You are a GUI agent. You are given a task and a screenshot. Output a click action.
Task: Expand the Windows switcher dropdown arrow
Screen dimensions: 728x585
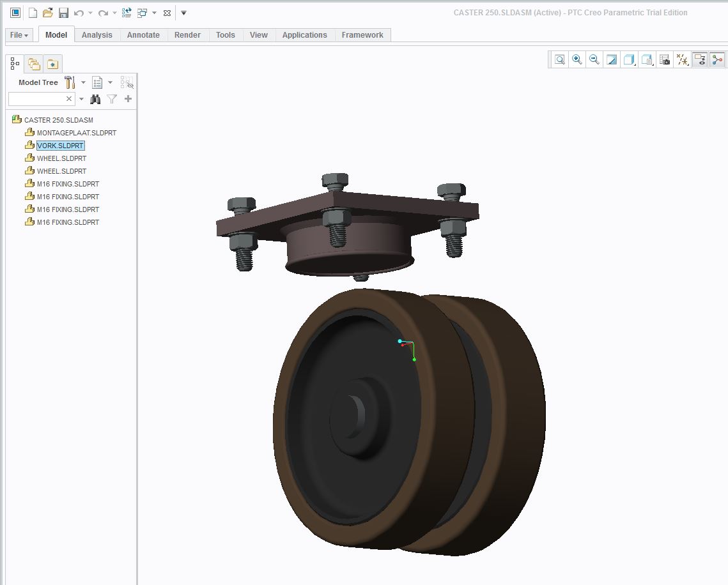tap(154, 13)
